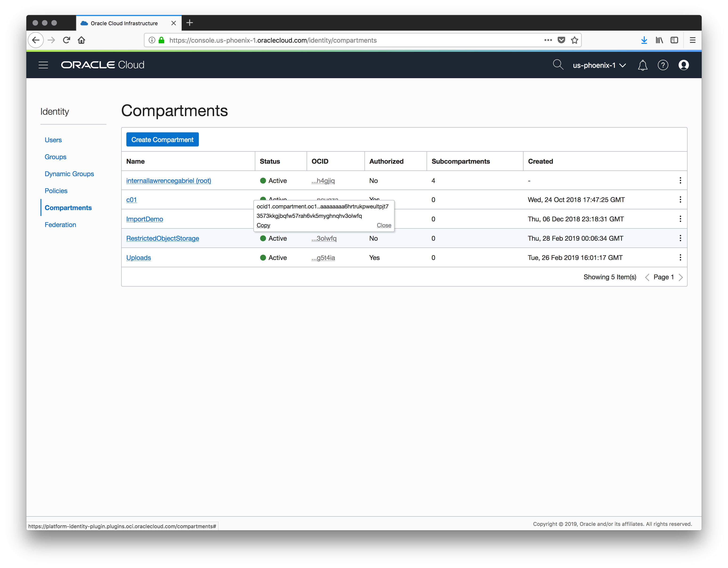Open the notifications bell icon
The width and height of the screenshot is (728, 568).
[642, 65]
